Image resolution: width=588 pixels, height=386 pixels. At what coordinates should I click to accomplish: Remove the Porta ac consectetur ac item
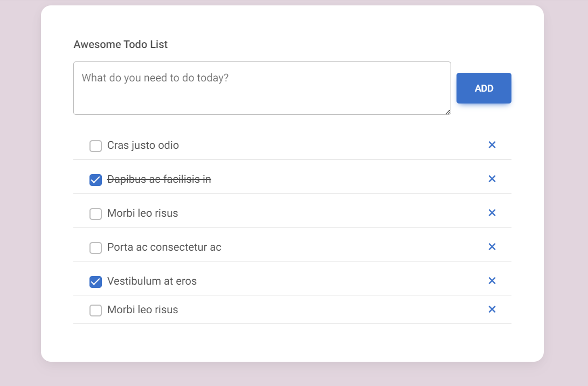click(492, 247)
